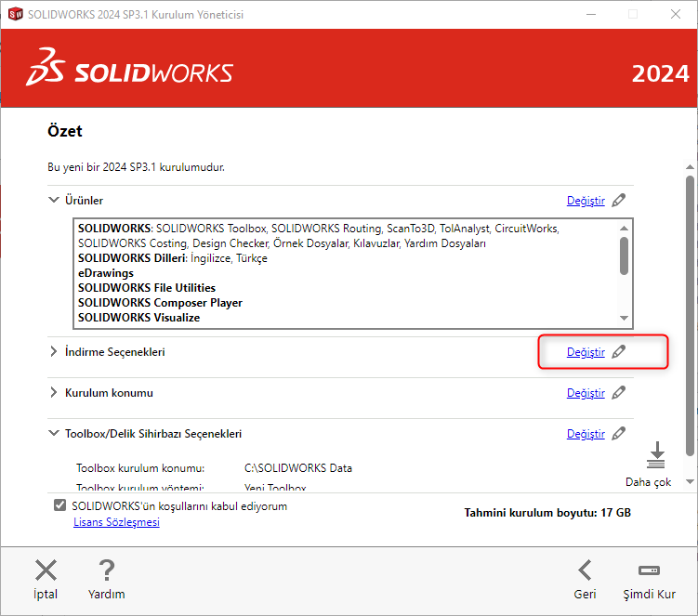Click the Daha çok label
The width and height of the screenshot is (698, 616).
[648, 482]
